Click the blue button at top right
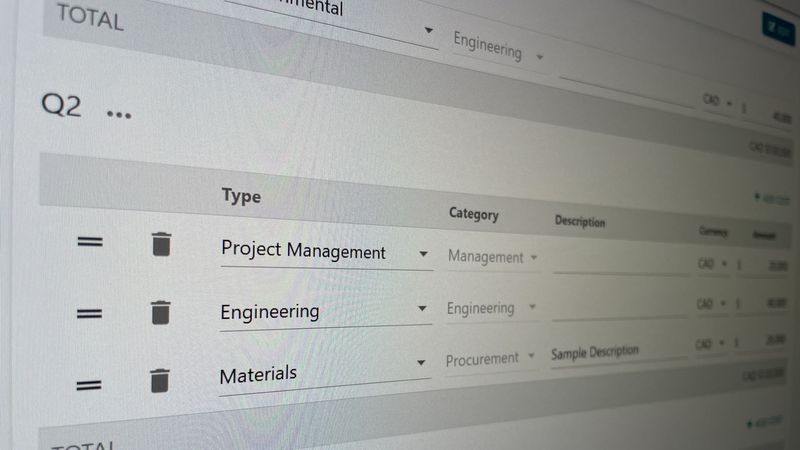Viewport: 800px width, 450px height. [777, 29]
